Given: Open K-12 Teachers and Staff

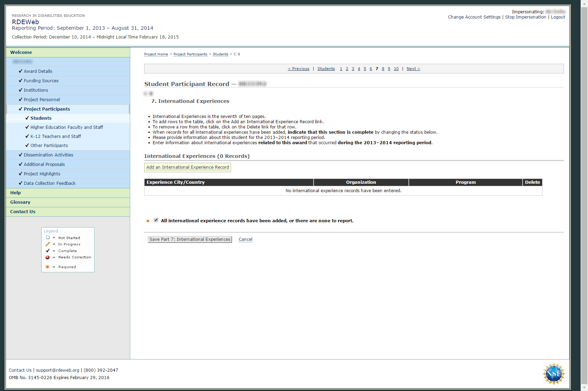Looking at the screenshot, I should tap(56, 137).
